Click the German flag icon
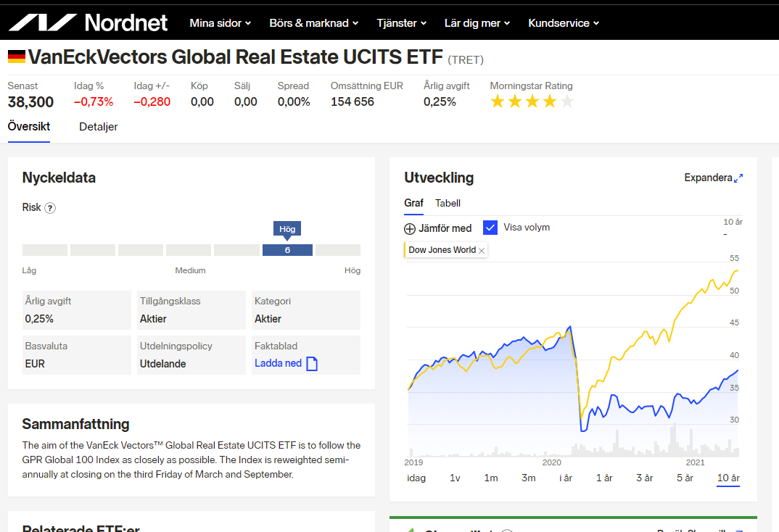This screenshot has height=532, width=779. coord(17,57)
